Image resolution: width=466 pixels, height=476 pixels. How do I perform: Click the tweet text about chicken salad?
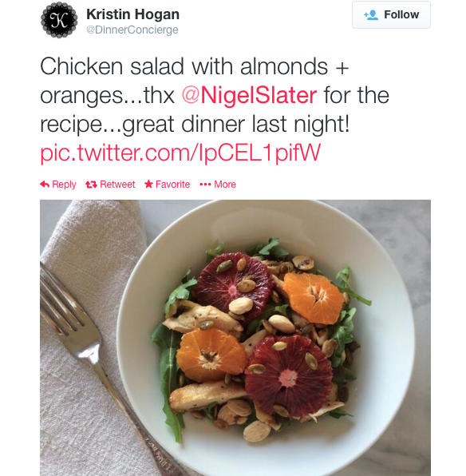[x=215, y=95]
